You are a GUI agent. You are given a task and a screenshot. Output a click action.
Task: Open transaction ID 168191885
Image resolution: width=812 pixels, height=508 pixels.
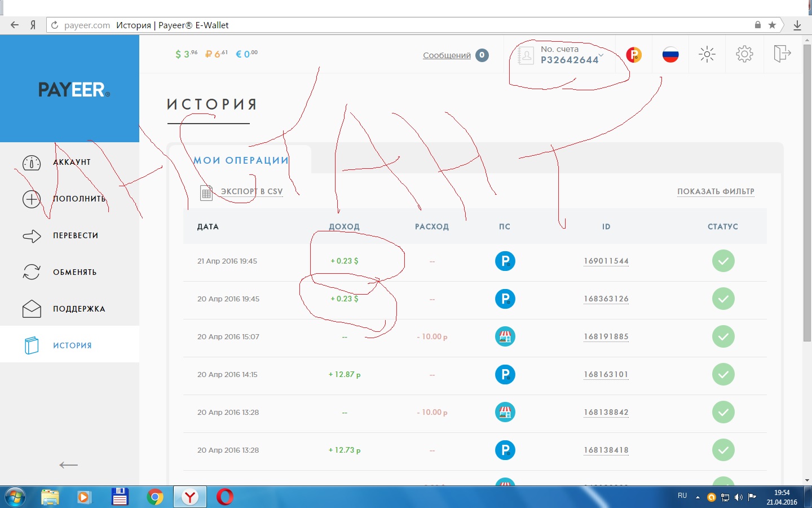606,336
